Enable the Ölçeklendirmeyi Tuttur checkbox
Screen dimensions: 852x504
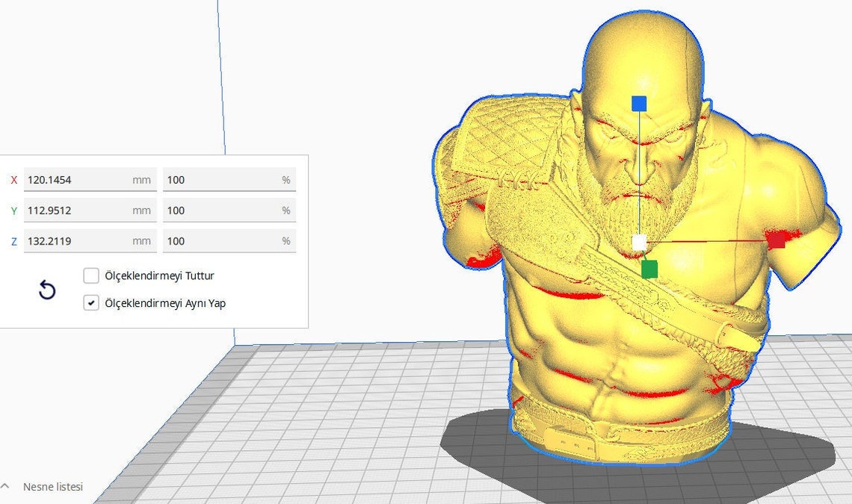(91, 276)
